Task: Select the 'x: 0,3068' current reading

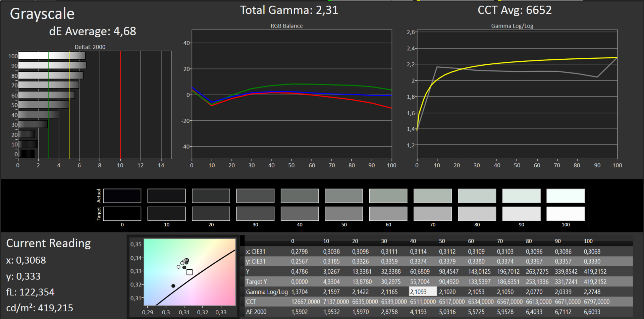Action: tap(26, 260)
